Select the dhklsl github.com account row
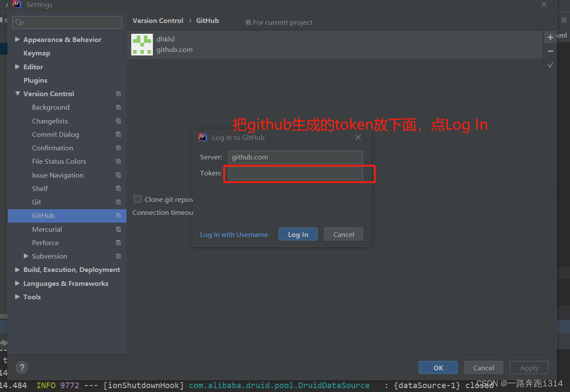 point(335,45)
